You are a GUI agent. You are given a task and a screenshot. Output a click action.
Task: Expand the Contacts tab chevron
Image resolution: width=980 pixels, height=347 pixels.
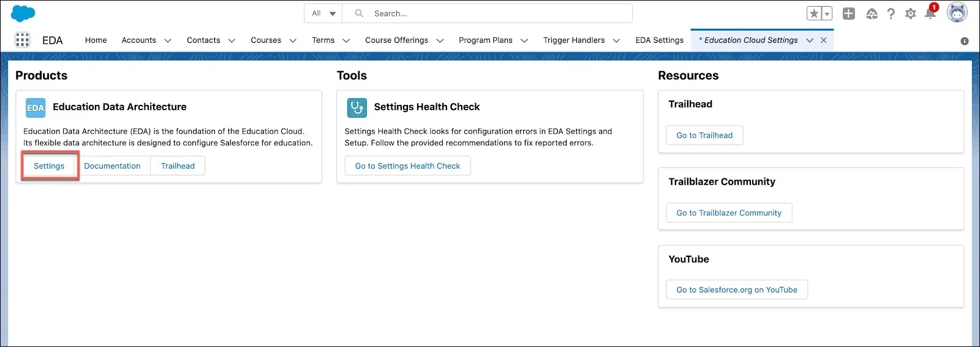pos(232,40)
